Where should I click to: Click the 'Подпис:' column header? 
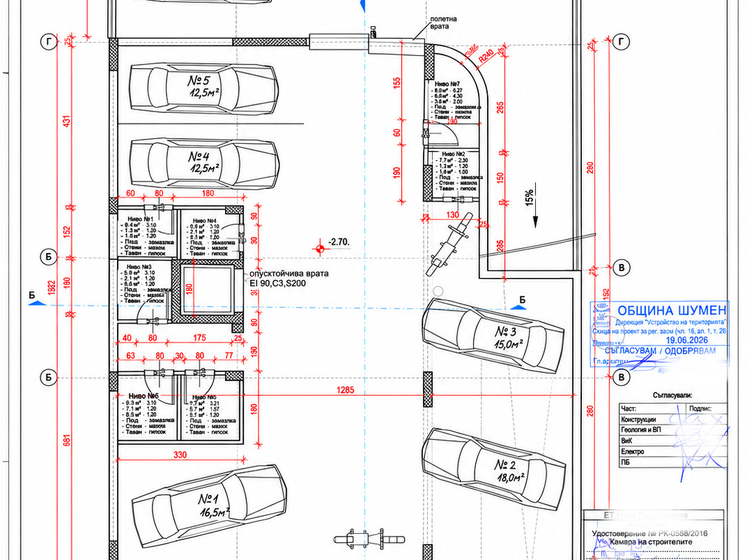[700, 409]
